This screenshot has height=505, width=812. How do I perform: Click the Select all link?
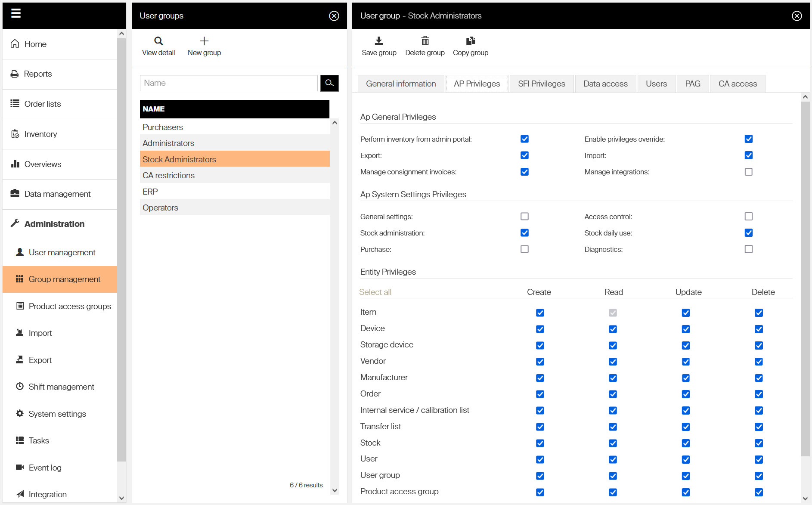375,292
